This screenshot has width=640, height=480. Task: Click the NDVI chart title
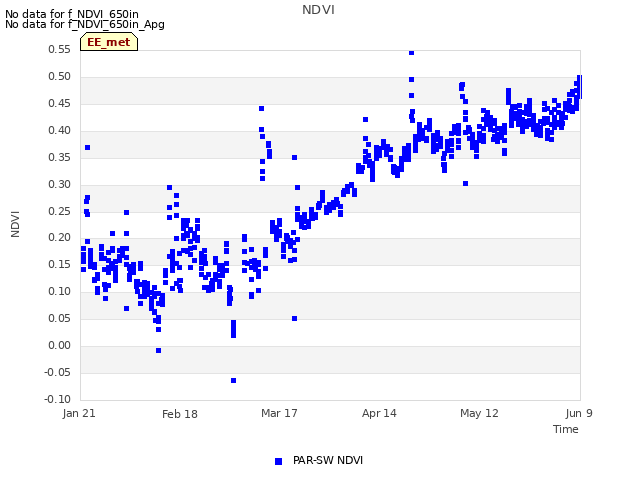pos(318,10)
